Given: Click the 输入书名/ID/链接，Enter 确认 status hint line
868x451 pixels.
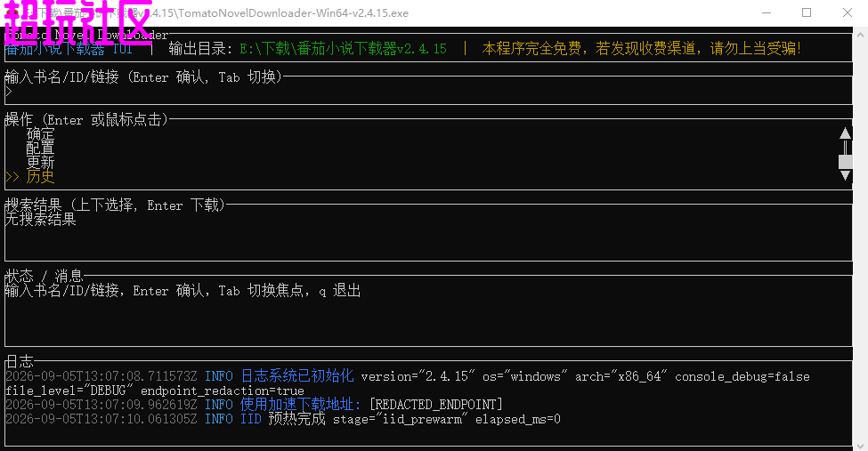Looking at the screenshot, I should pos(183,291).
